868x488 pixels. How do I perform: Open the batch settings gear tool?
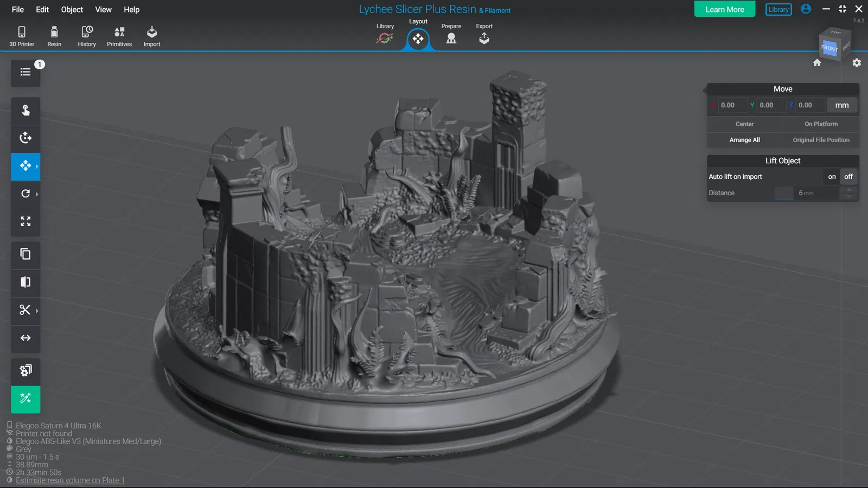coord(25,371)
